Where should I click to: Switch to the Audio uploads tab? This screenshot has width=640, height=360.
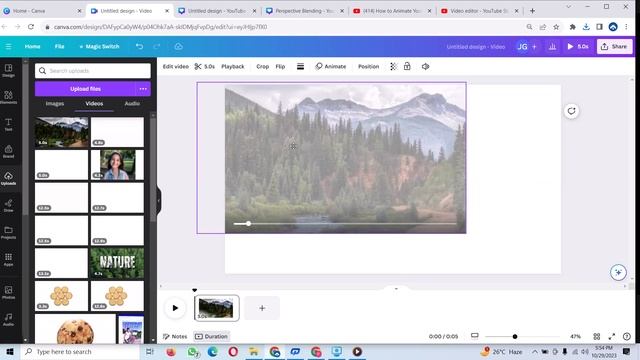pyautogui.click(x=132, y=104)
